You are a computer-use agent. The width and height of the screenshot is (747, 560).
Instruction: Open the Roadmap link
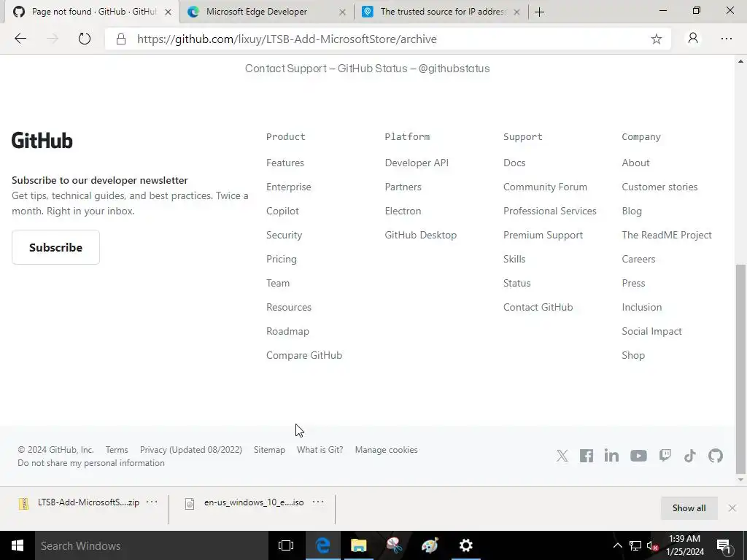click(x=287, y=331)
